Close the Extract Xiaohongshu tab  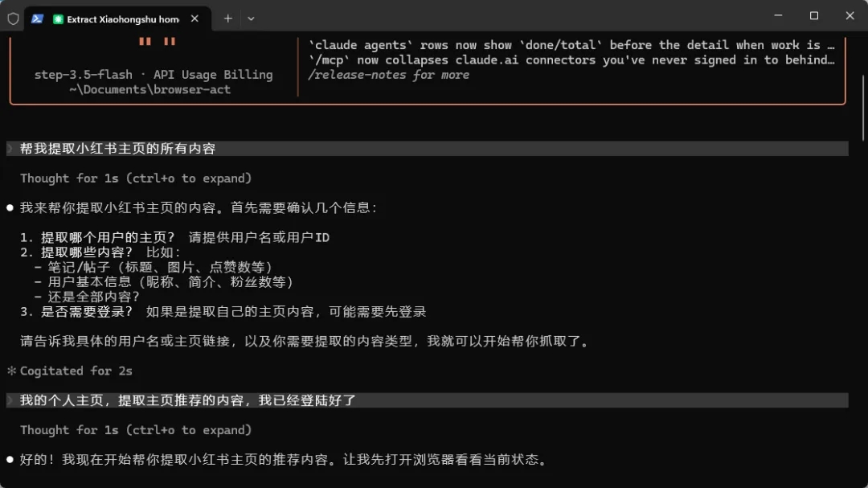(x=194, y=18)
